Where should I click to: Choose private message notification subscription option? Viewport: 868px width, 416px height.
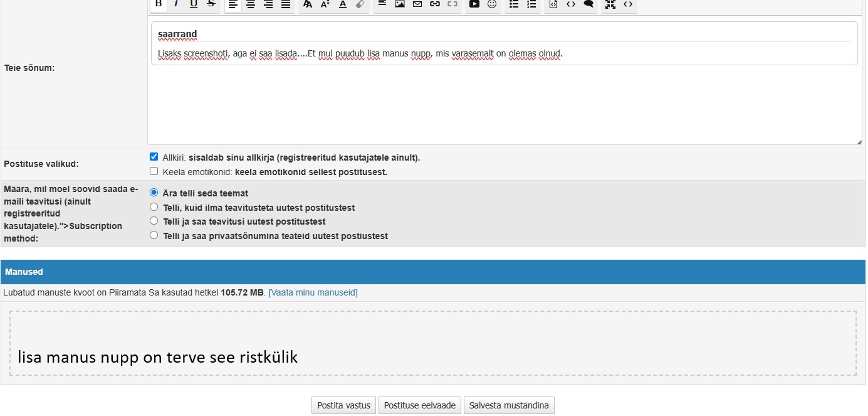click(x=154, y=235)
